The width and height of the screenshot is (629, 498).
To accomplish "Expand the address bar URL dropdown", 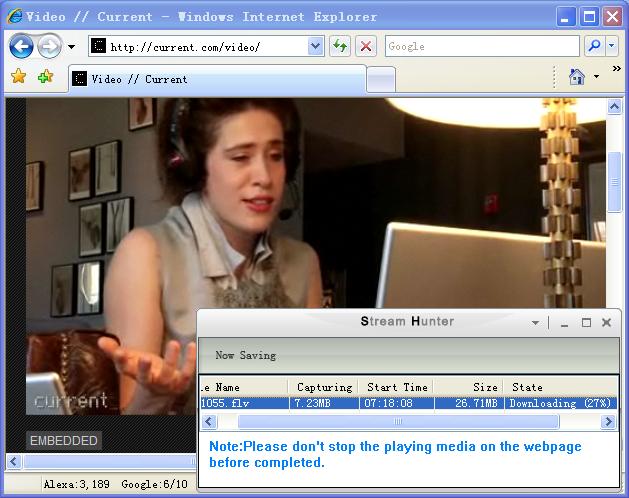I will 316,47.
